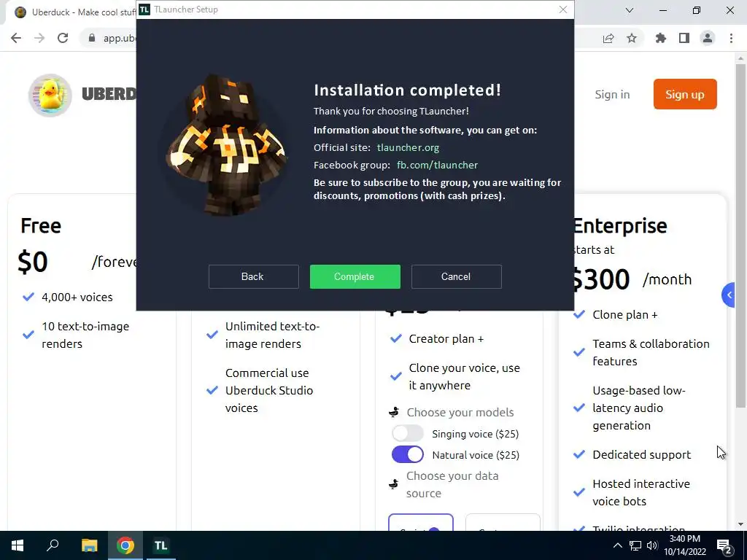The image size is (747, 560).
Task: Click Sign in on Uberduck
Action: click(x=612, y=95)
